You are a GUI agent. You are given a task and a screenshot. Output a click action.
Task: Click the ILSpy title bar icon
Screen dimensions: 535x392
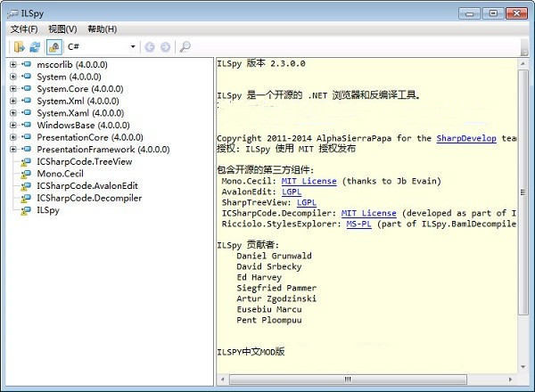(x=12, y=13)
